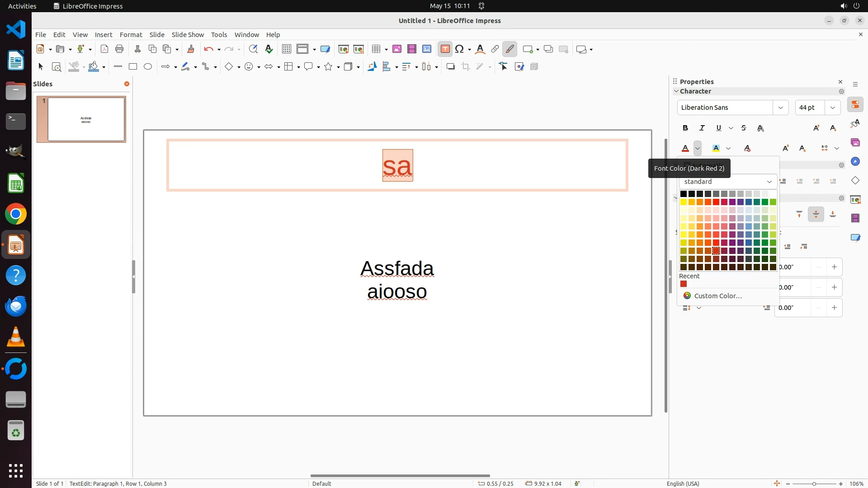Click the Italic formatting icon
Image resolution: width=868 pixels, height=488 pixels.
pyautogui.click(x=702, y=128)
